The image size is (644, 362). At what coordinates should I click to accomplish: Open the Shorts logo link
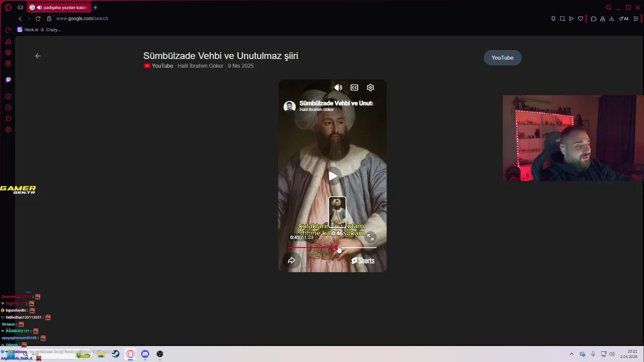tap(363, 260)
